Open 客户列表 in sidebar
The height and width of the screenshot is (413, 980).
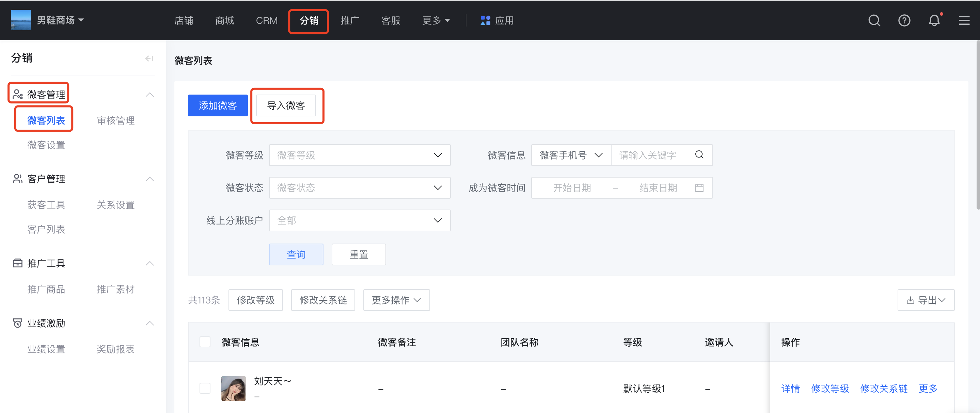[x=46, y=229]
